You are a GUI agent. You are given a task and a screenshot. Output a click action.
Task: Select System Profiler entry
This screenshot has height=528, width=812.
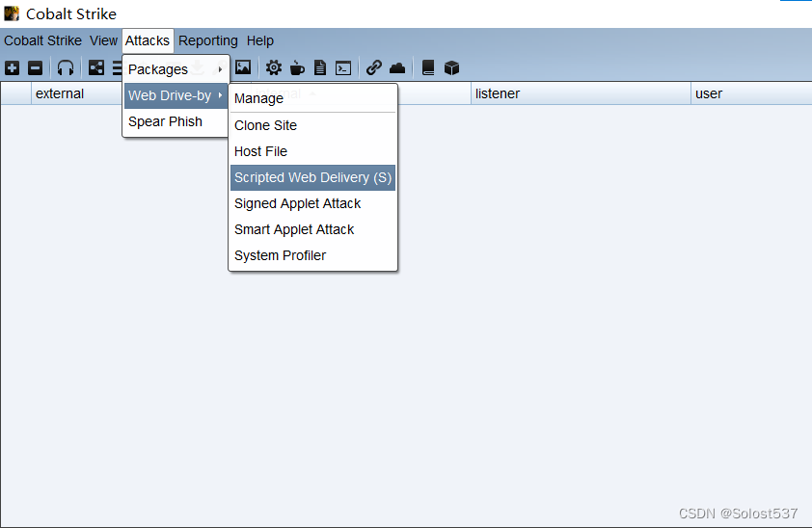[x=312, y=255]
